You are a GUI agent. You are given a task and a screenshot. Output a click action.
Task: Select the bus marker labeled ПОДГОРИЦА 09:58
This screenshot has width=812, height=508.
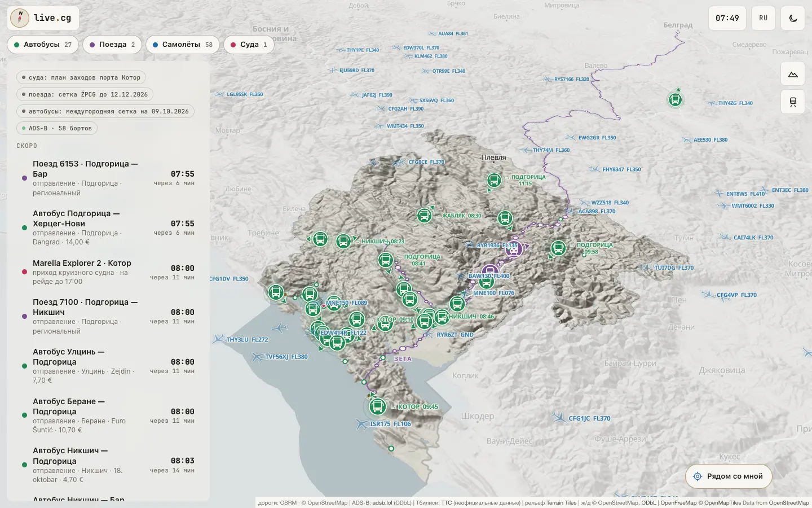point(558,248)
